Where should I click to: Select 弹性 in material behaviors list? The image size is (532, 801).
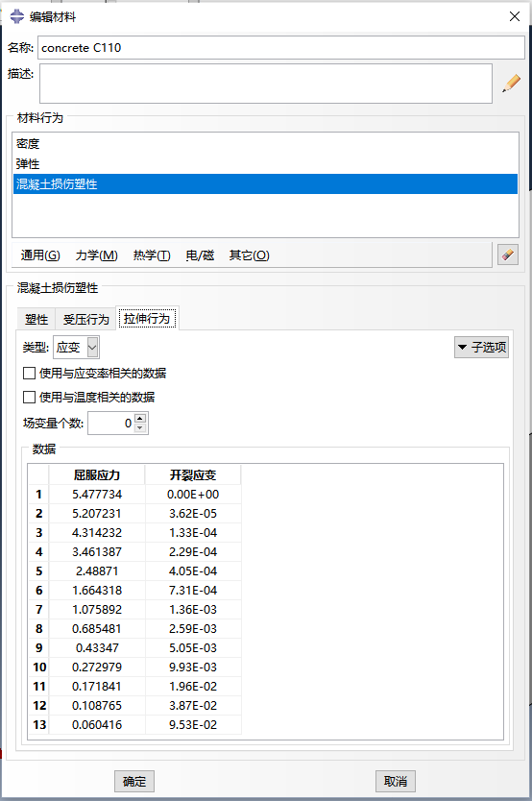pos(265,164)
